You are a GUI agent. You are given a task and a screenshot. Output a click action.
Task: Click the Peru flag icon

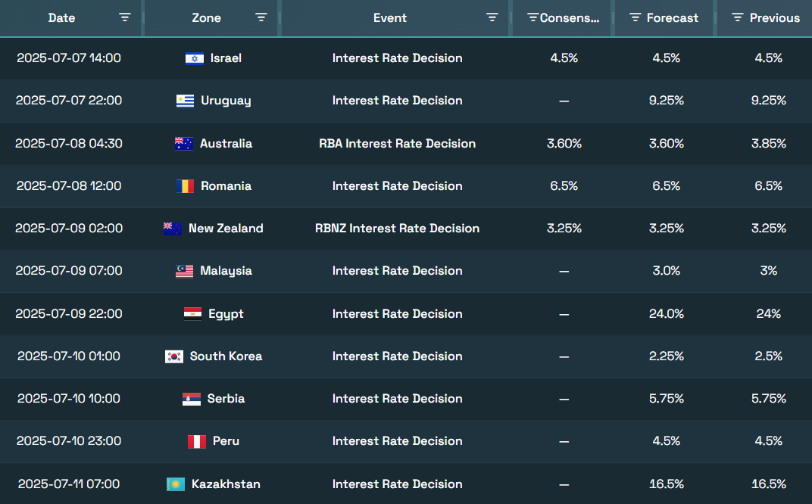[x=197, y=441]
